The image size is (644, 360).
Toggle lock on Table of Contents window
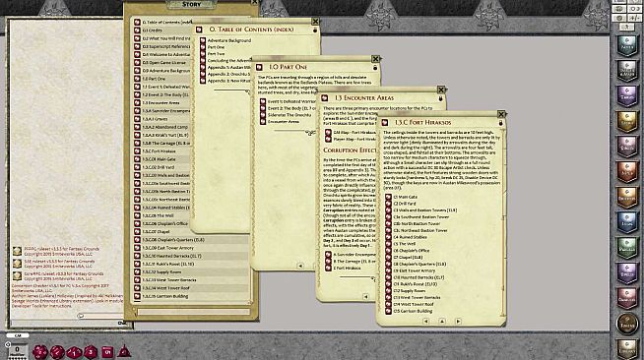[x=315, y=30]
